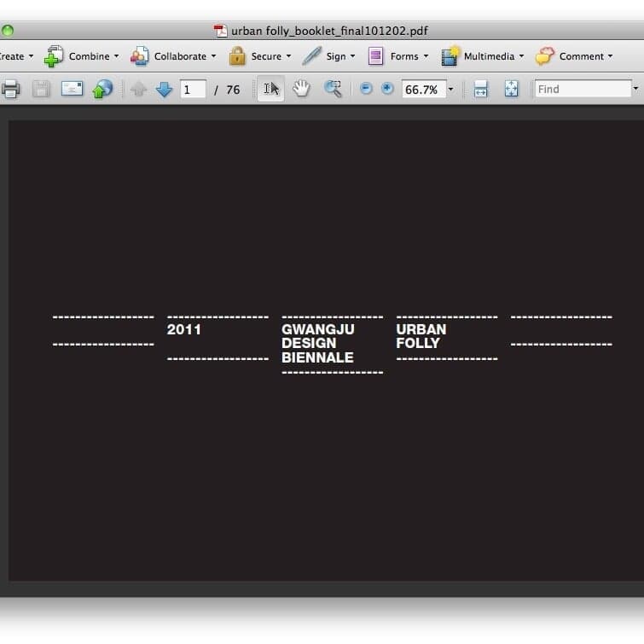Click the 2011 year text
Screen dimensions: 644x644
click(184, 329)
